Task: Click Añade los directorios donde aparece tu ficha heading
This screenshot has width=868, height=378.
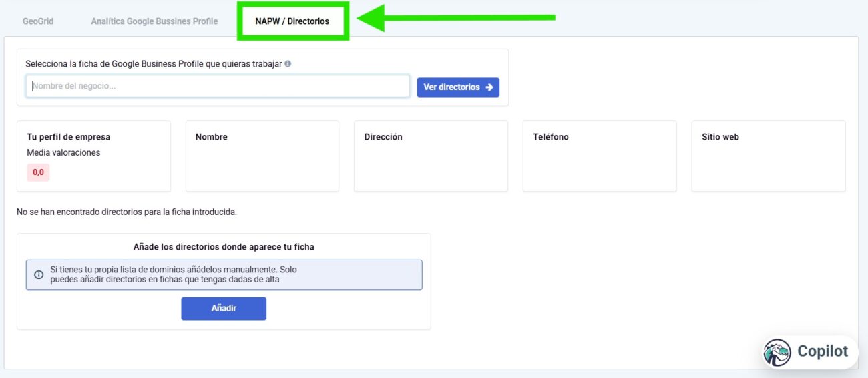Action: tap(224, 247)
